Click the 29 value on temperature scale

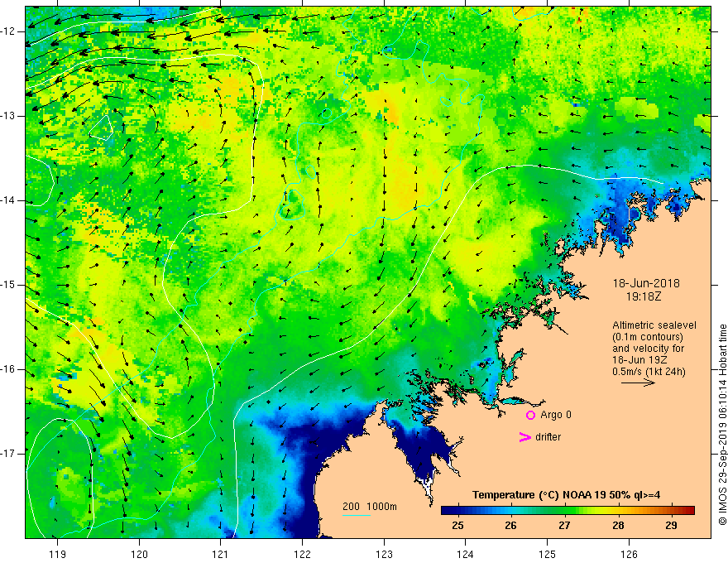(x=671, y=526)
